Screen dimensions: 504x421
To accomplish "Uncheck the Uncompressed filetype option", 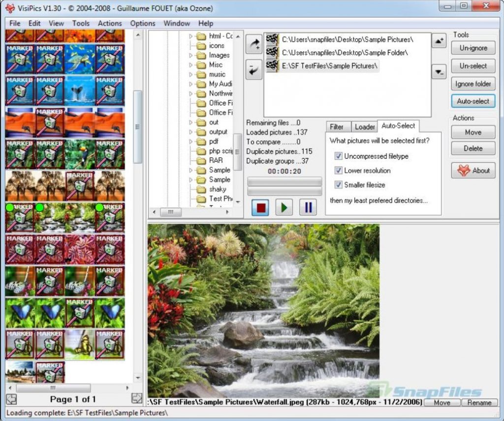I will tap(338, 156).
